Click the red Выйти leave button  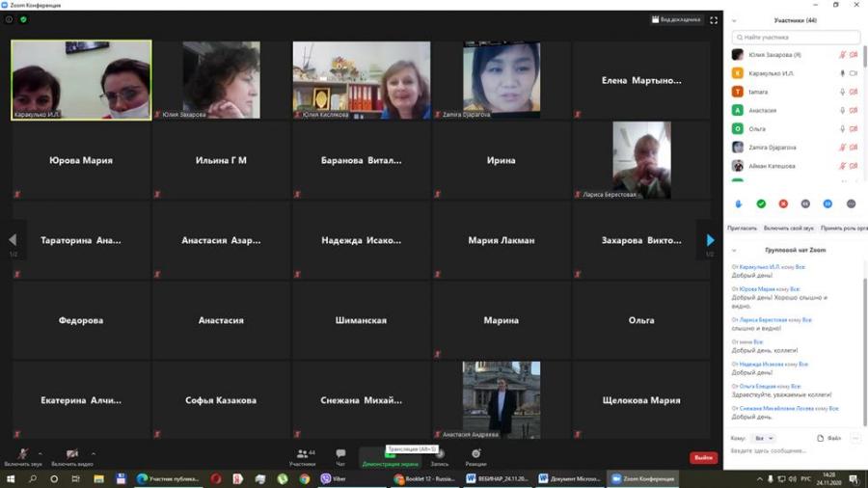704,457
